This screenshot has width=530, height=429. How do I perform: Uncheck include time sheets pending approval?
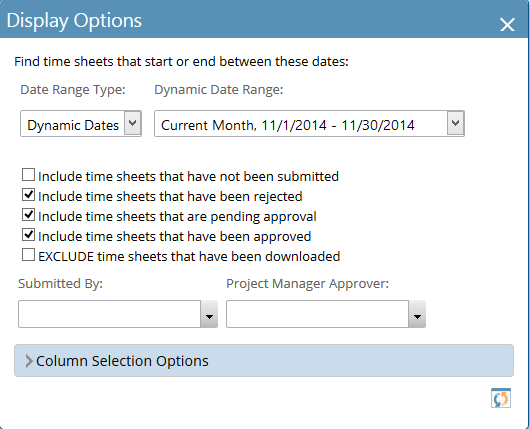(x=28, y=215)
